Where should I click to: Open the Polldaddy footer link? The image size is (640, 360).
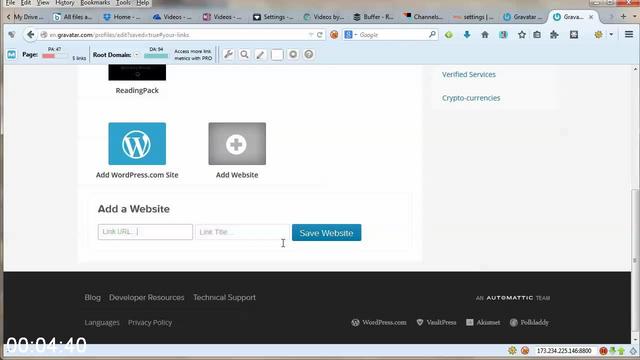click(529, 322)
